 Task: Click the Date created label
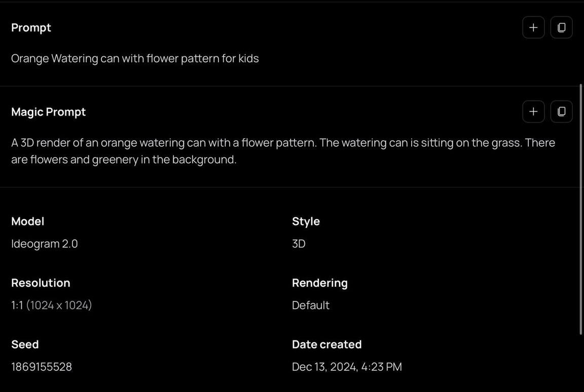coord(326,344)
